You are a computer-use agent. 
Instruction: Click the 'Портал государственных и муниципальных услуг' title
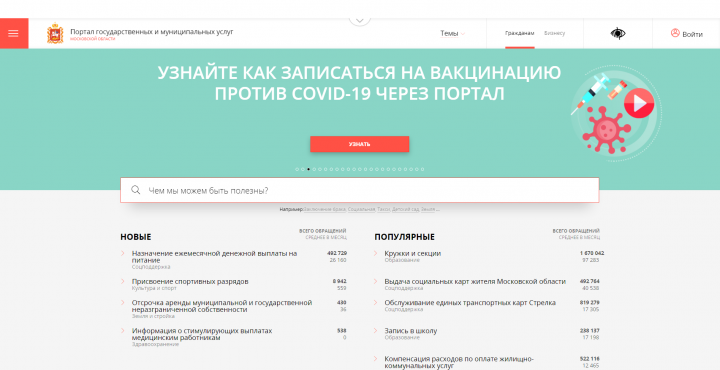click(152, 32)
